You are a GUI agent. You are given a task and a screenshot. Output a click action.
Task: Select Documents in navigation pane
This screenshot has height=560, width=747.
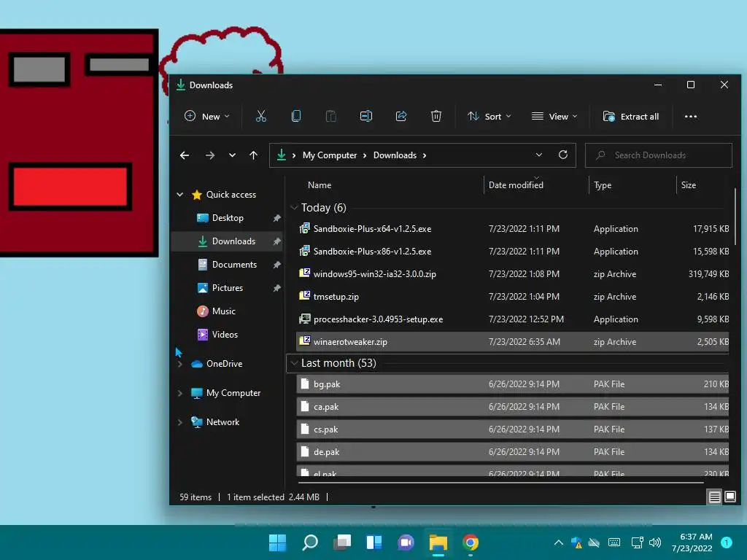[x=228, y=265]
